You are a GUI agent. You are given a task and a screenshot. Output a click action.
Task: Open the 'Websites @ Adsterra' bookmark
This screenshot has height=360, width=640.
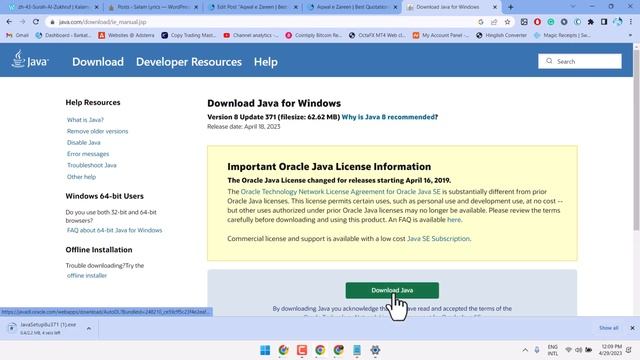127,36
